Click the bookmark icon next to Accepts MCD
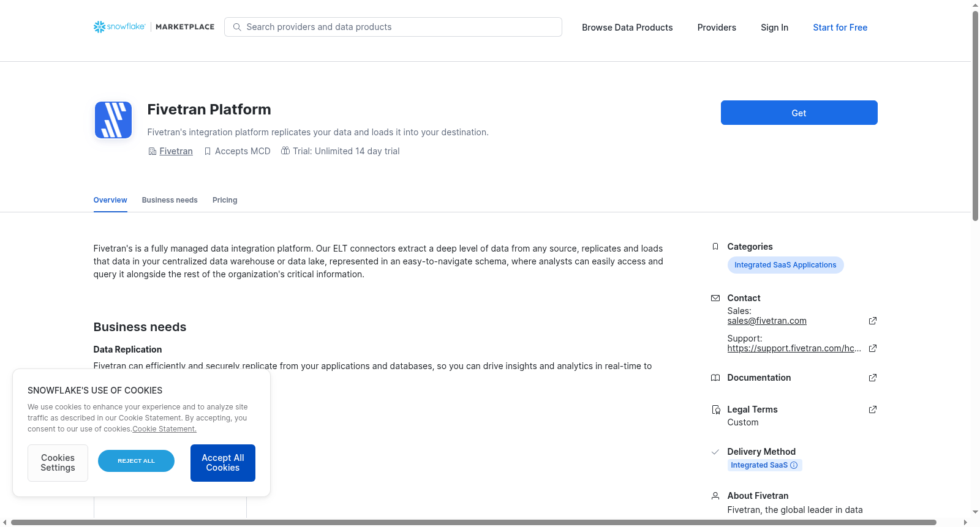 coord(208,151)
